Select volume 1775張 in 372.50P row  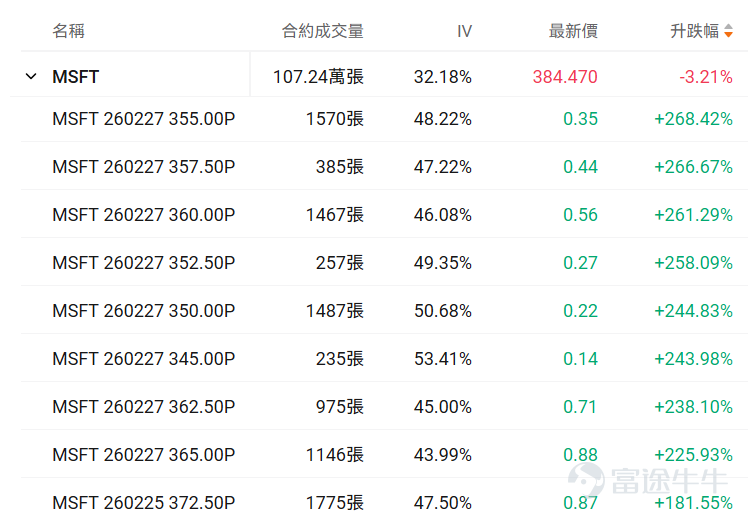(334, 503)
